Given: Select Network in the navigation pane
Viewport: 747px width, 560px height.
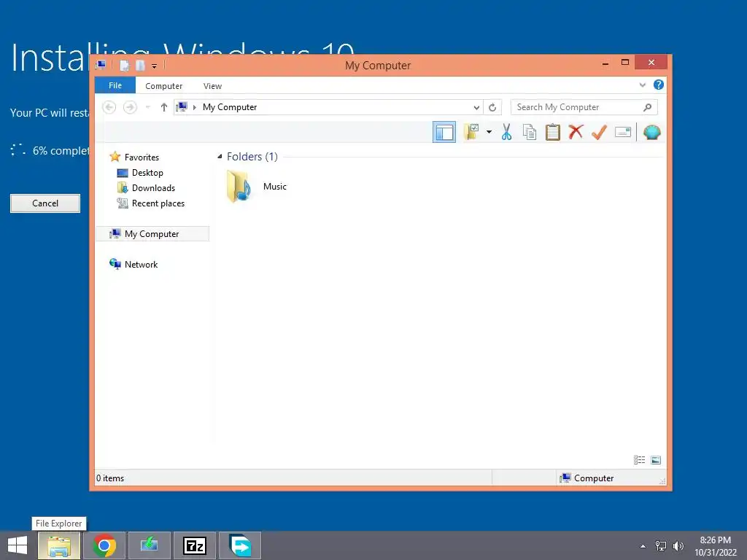Looking at the screenshot, I should [141, 264].
